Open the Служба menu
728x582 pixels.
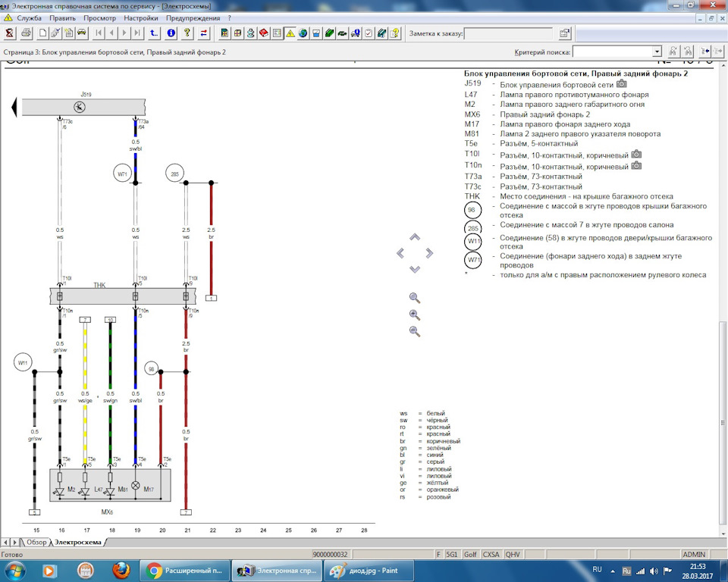point(30,18)
